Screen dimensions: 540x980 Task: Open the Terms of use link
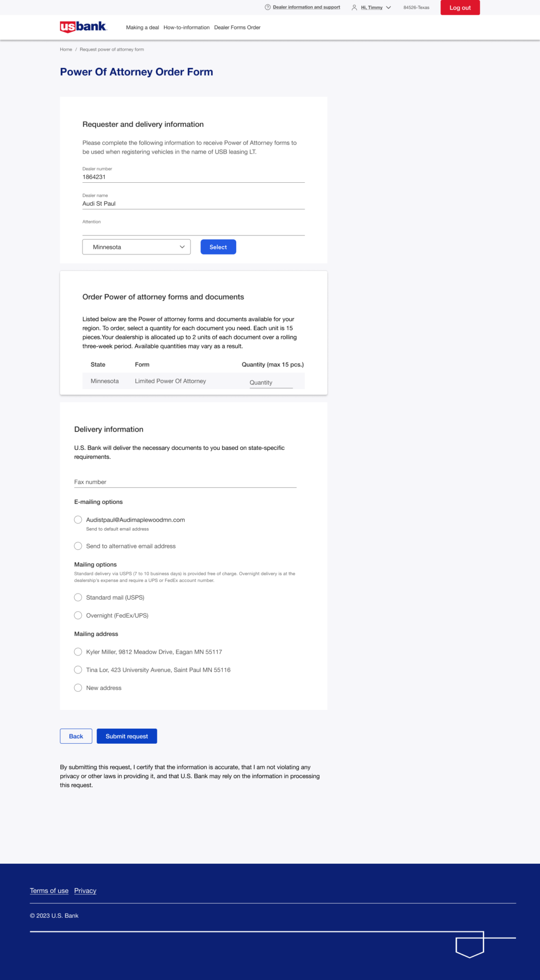pyautogui.click(x=49, y=891)
